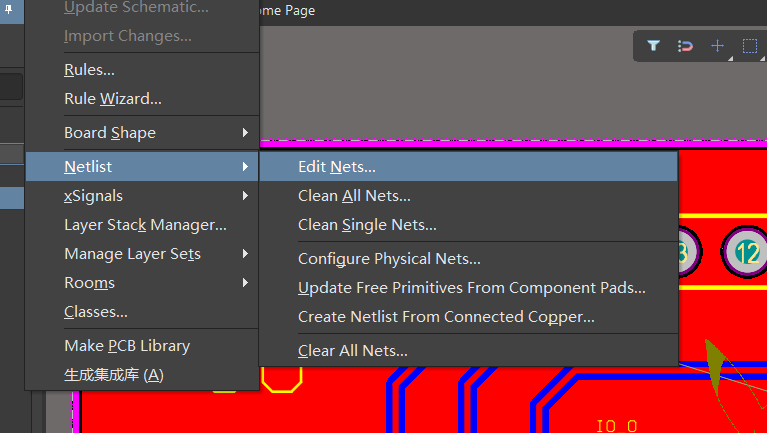Viewport: 767px width, 433px height.
Task: Select Clean Single Nets option
Action: point(367,225)
